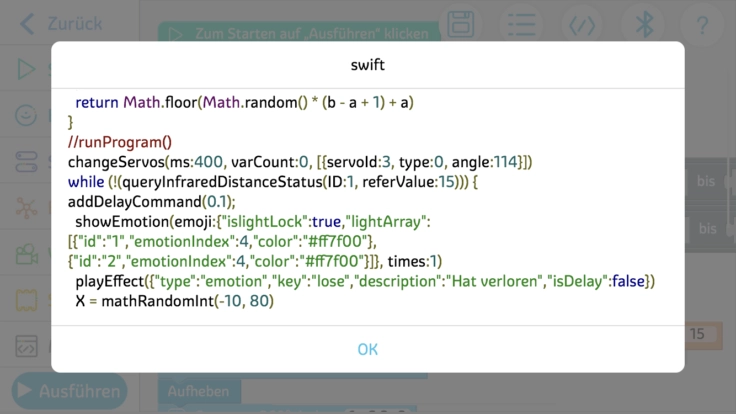Select the yellow bracket category icon

point(26,300)
